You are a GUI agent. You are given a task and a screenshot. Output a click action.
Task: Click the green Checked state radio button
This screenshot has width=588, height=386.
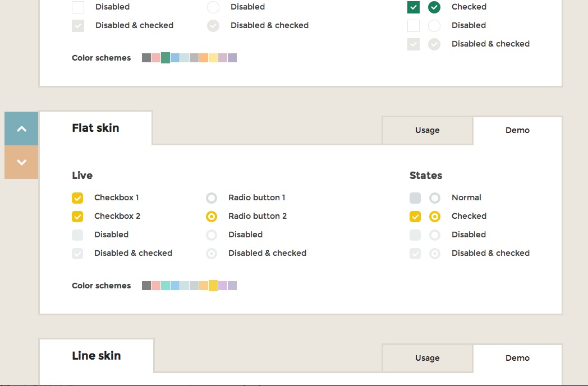[434, 7]
